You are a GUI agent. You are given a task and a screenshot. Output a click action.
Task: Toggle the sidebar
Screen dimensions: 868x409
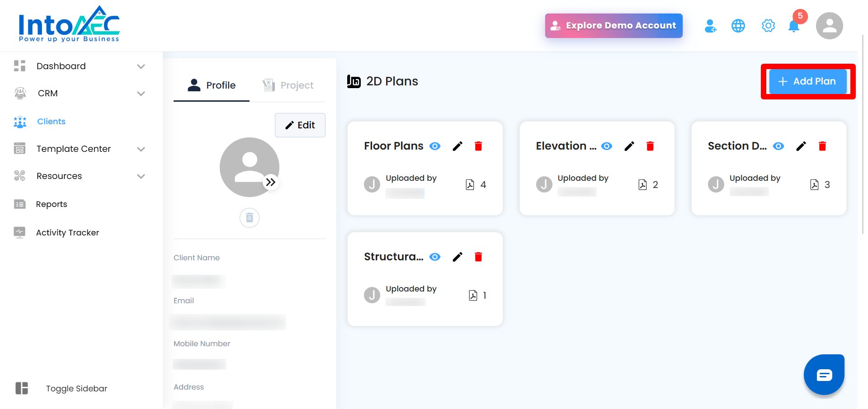pyautogui.click(x=22, y=388)
